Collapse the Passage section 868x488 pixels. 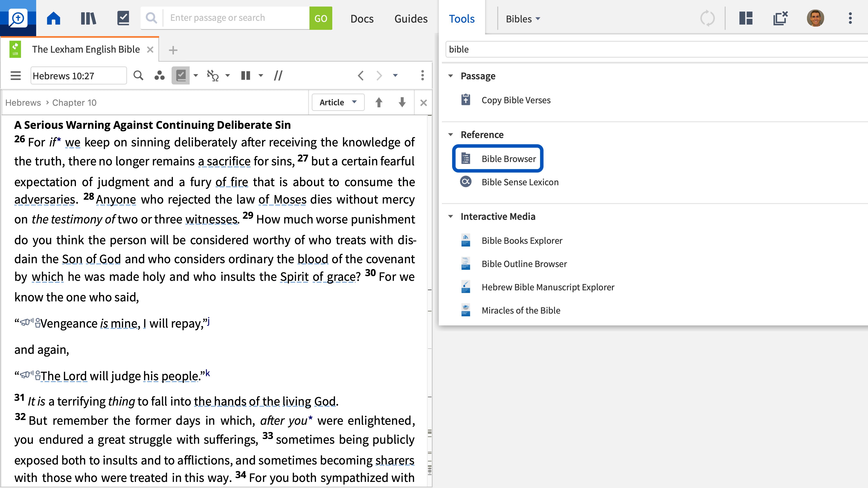tap(451, 76)
